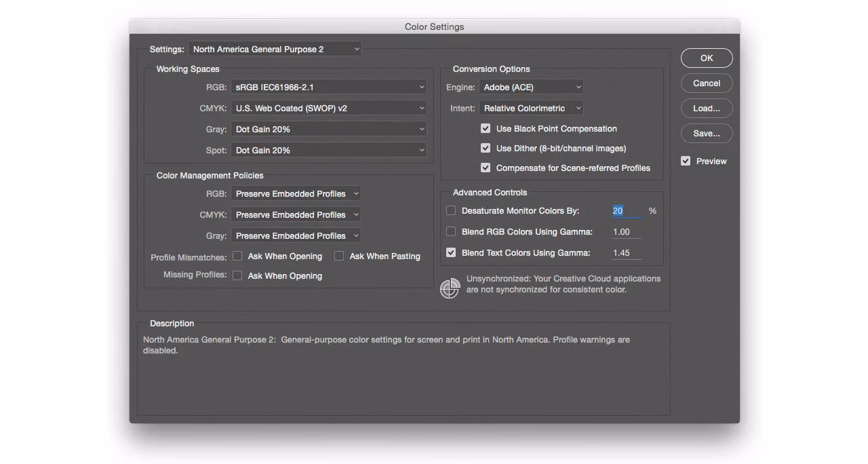Disable Use Dither for 8-bit images
Screen dimensions: 868x464
tap(486, 148)
